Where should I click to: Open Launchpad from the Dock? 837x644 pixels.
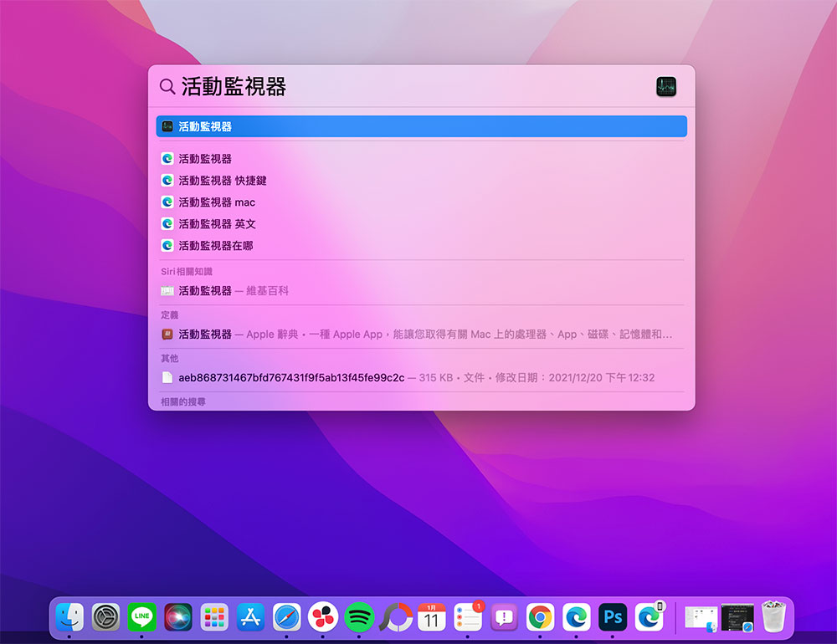click(x=214, y=617)
